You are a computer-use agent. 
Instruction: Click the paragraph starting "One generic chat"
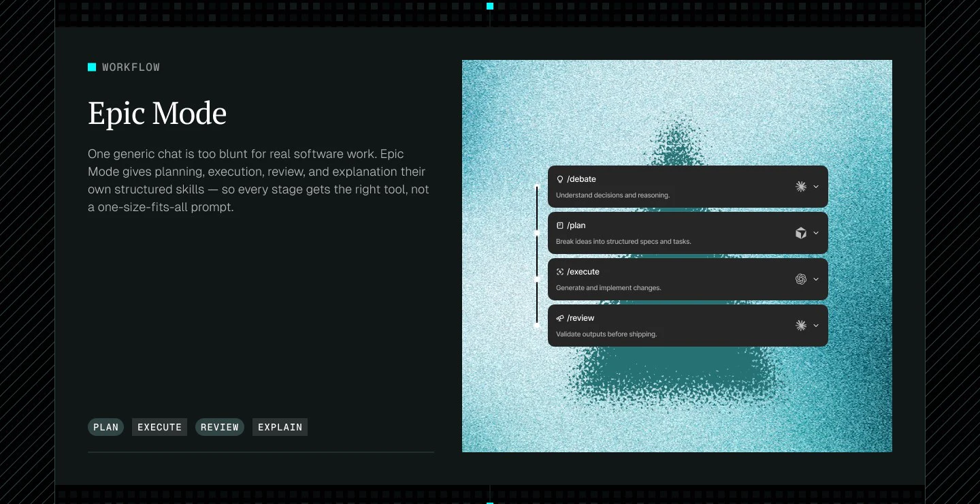click(x=259, y=180)
